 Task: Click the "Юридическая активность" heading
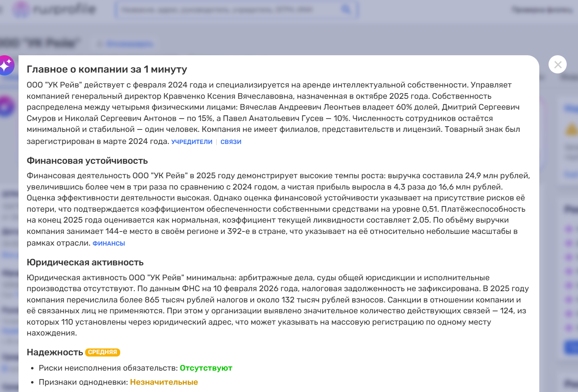[x=85, y=262]
